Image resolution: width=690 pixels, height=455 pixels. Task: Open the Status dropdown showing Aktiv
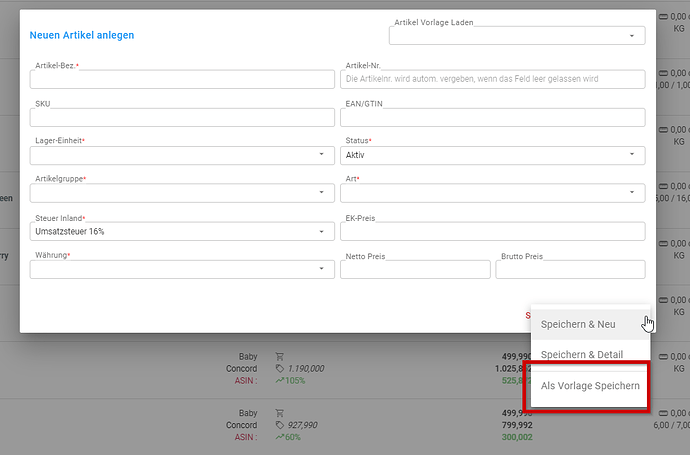(x=493, y=155)
